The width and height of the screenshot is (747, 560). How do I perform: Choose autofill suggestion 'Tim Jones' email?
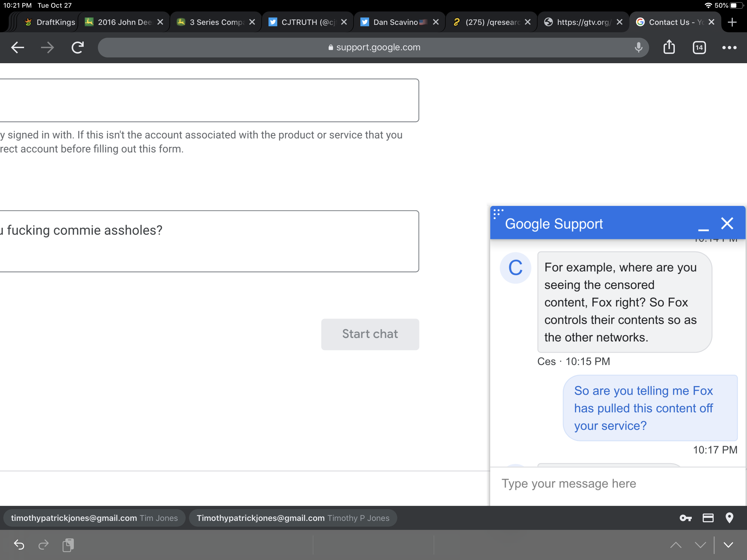point(94,518)
